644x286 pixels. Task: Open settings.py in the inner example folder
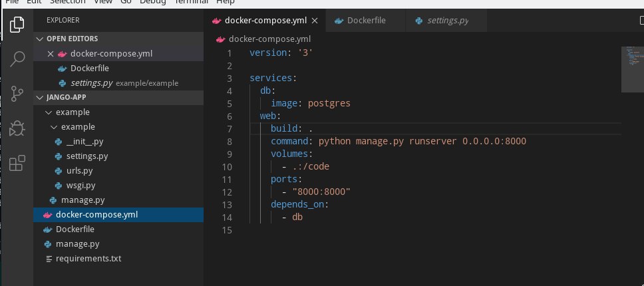[118, 156]
